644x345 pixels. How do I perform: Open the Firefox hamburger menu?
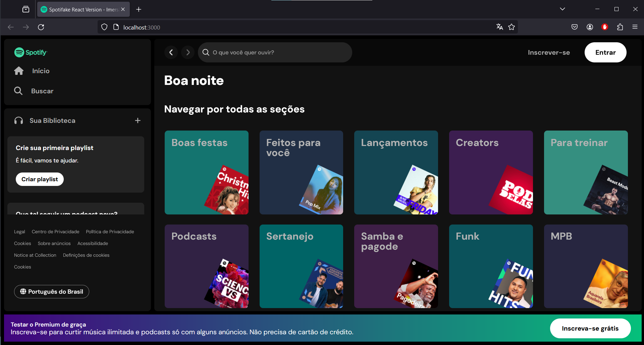(635, 27)
